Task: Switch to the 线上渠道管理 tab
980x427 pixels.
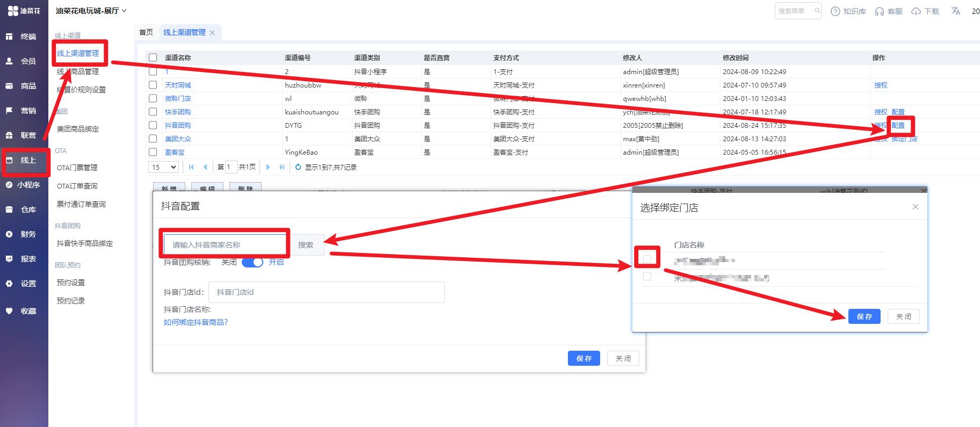Action: point(184,32)
